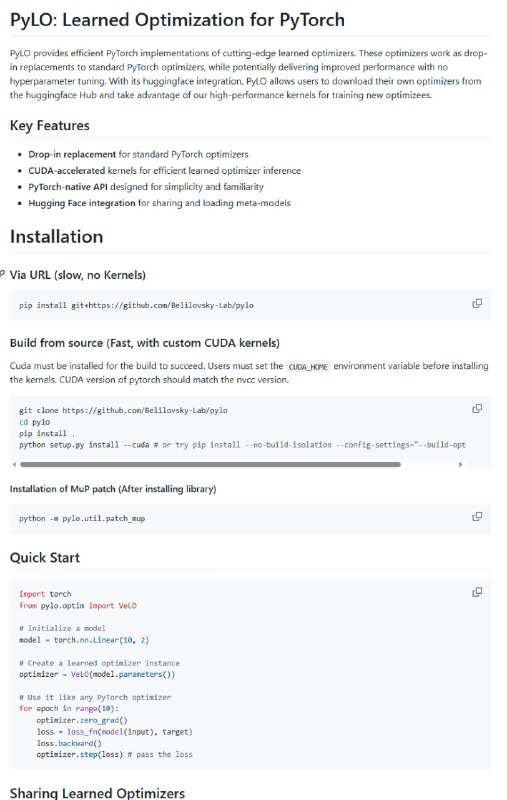The image size is (507, 800).
Task: Click the anchor link icon beside Via URL
Action: (x=2, y=274)
